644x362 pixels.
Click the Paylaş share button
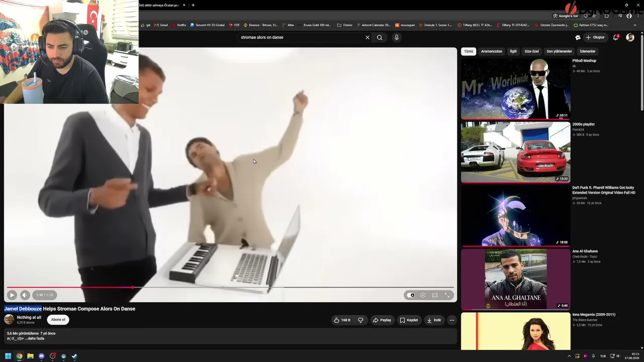point(382,320)
